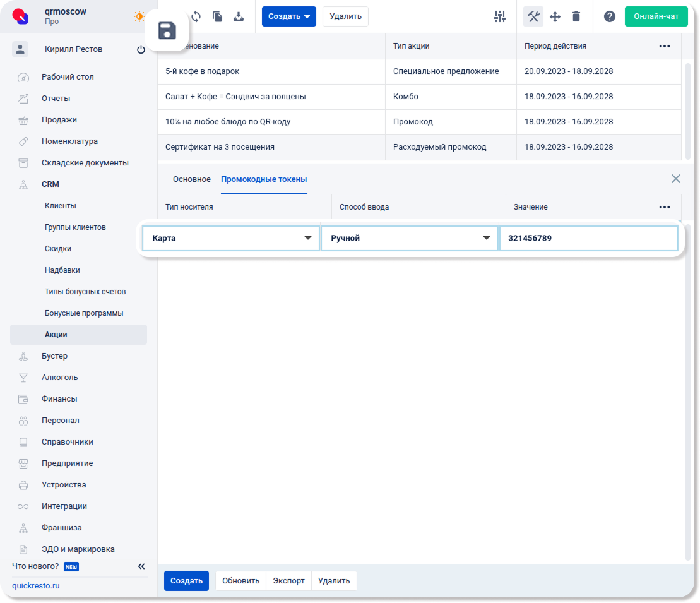Click the floppy disk save icon
700x603 pixels.
tap(167, 31)
